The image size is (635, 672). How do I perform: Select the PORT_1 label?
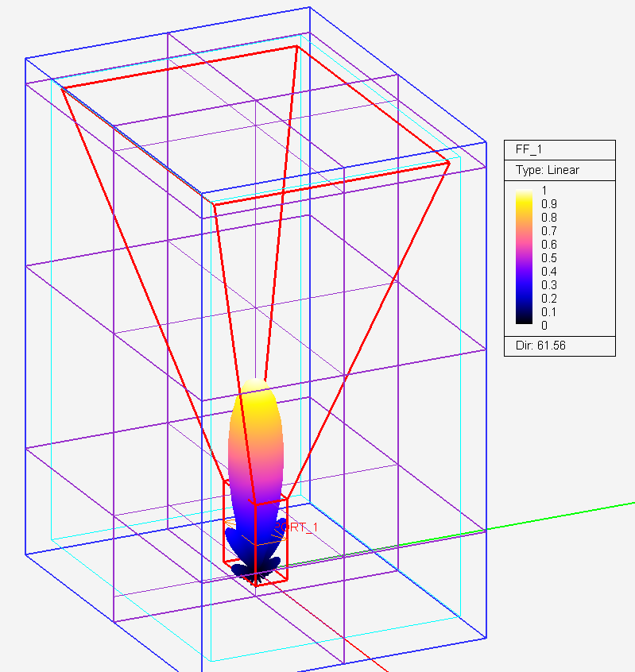pyautogui.click(x=296, y=527)
